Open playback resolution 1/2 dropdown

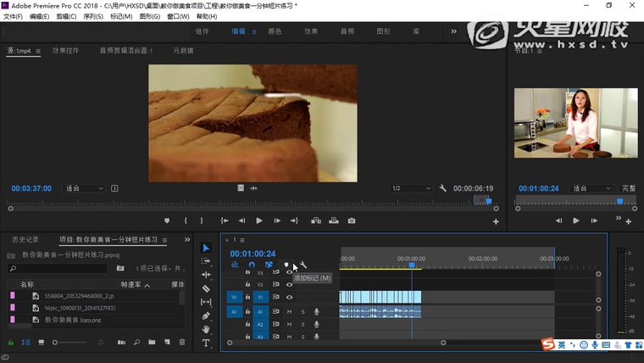411,188
